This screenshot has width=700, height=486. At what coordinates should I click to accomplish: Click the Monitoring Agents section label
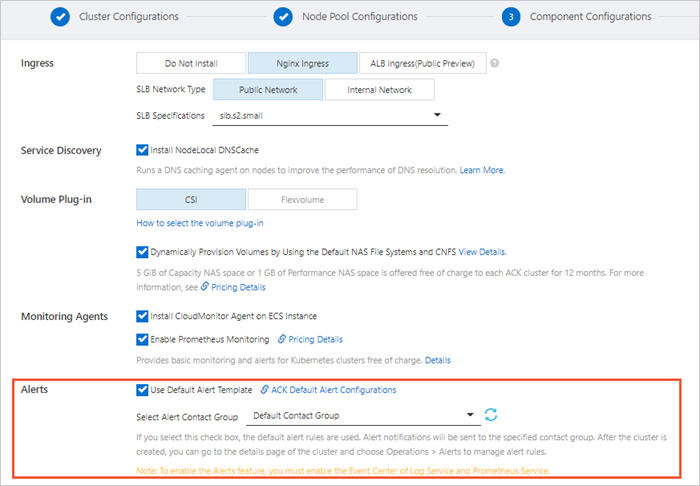64,316
